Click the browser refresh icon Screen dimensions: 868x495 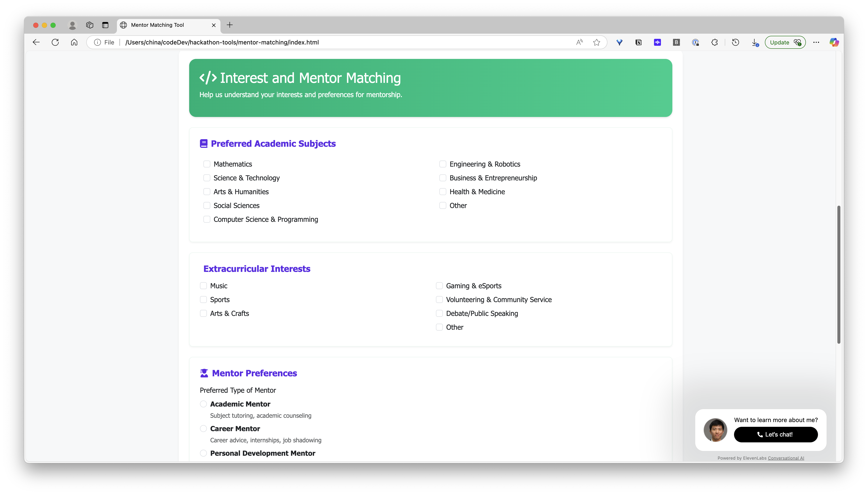55,42
